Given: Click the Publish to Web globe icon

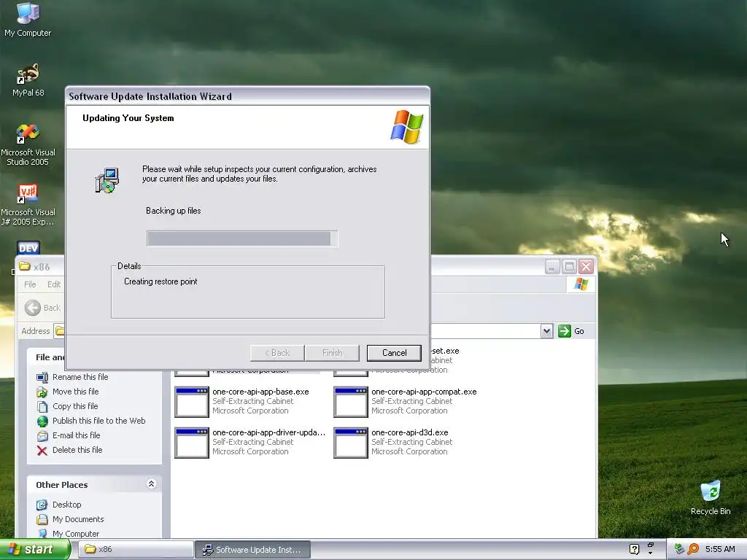Looking at the screenshot, I should point(42,421).
